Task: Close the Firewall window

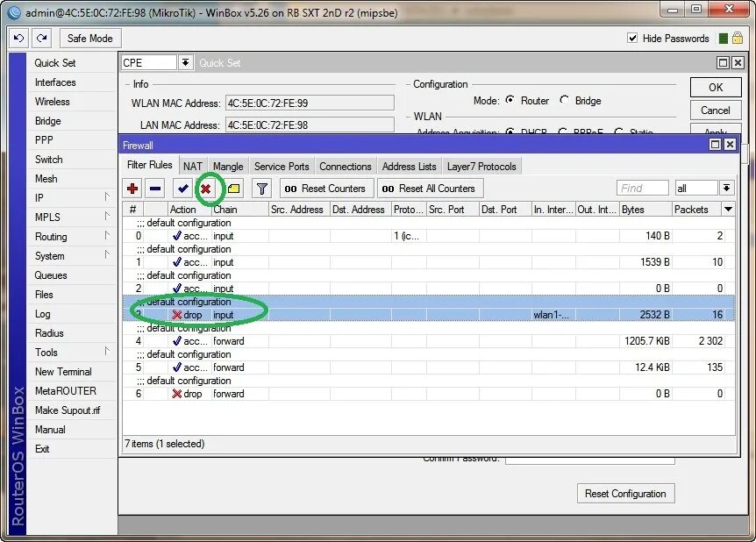Action: click(x=730, y=145)
